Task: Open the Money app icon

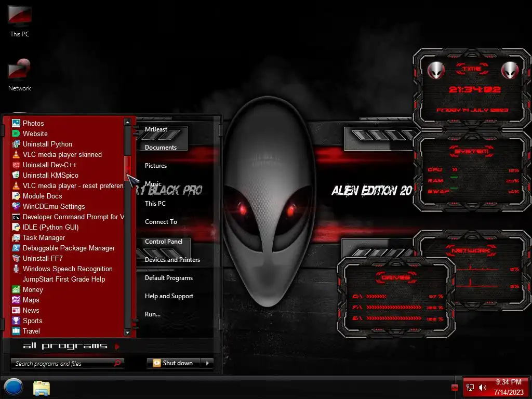Action: (x=16, y=289)
